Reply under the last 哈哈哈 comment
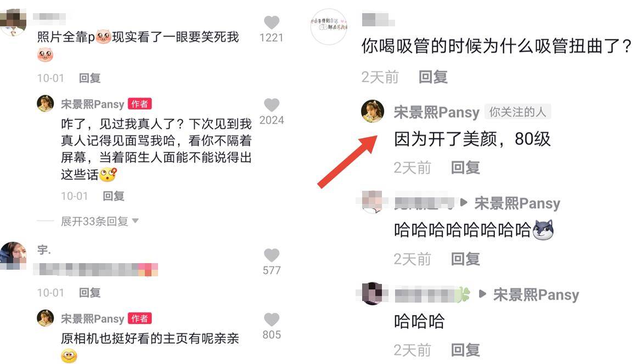The image size is (642, 364). pos(465,350)
